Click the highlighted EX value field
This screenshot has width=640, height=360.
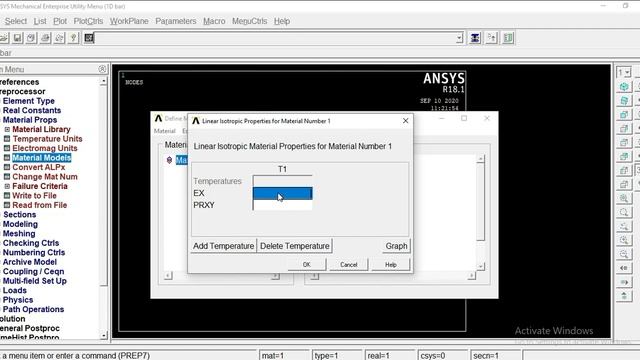pos(282,193)
